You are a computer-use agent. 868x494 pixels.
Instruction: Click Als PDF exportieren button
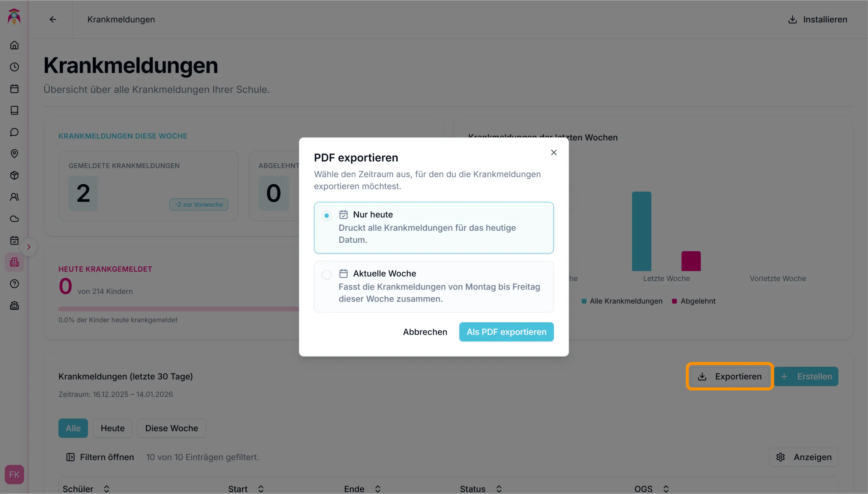506,332
